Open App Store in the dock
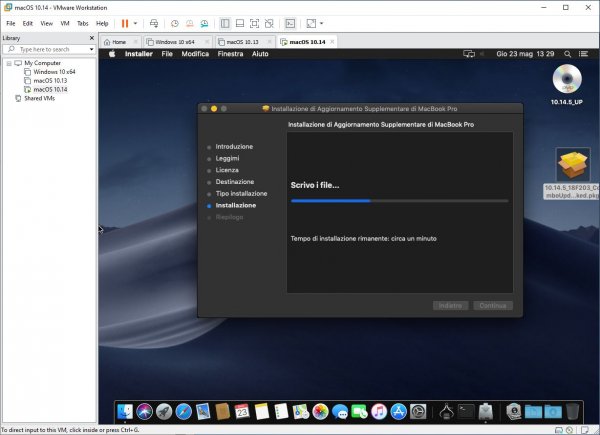 (398, 411)
